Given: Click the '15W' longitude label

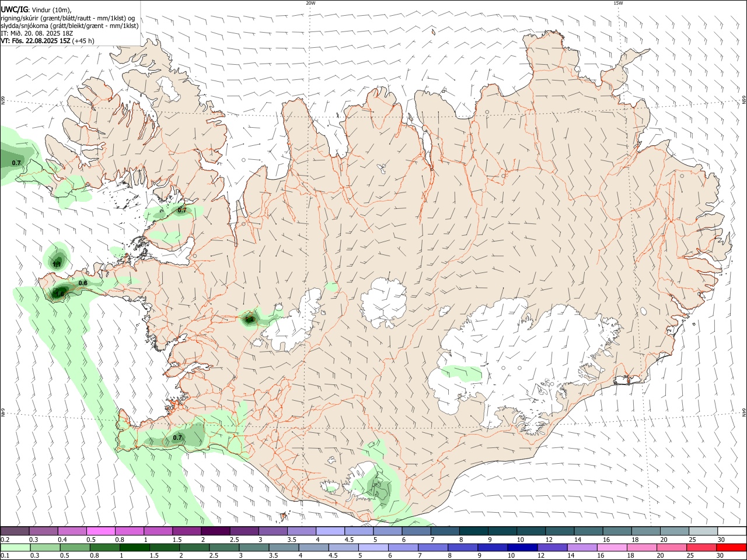Looking at the screenshot, I should 618,3.
